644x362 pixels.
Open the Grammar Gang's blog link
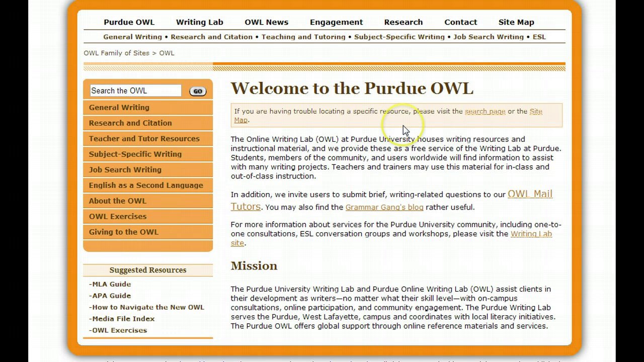coord(384,207)
